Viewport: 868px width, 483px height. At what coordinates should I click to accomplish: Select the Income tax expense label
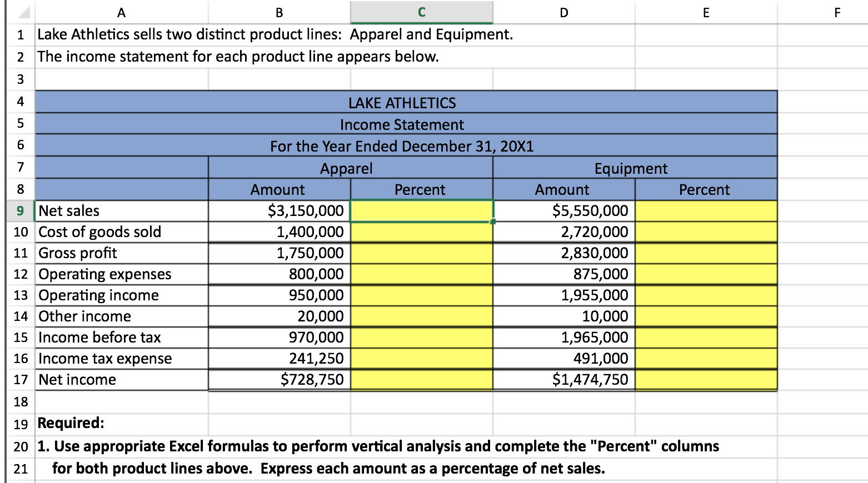(x=122, y=359)
